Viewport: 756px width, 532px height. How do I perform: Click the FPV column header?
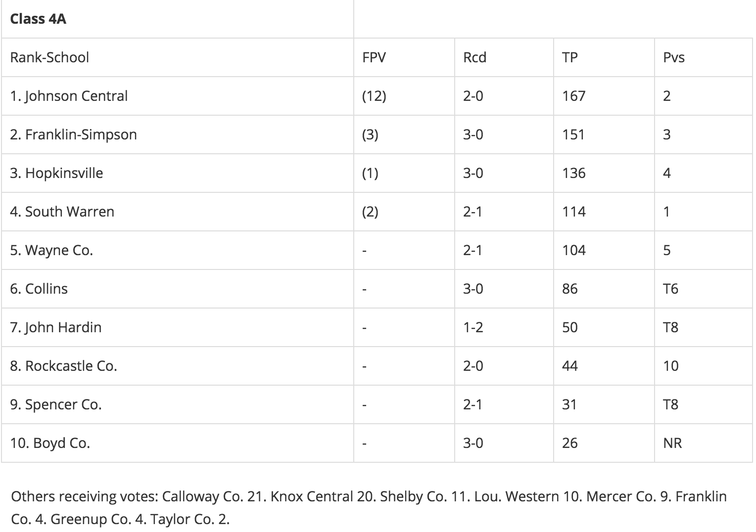[x=374, y=57]
